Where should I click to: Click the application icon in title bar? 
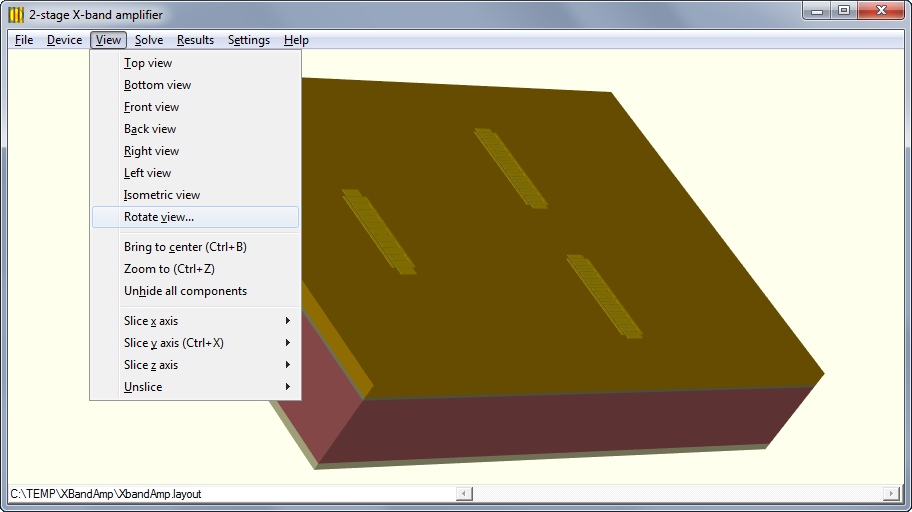pyautogui.click(x=16, y=15)
